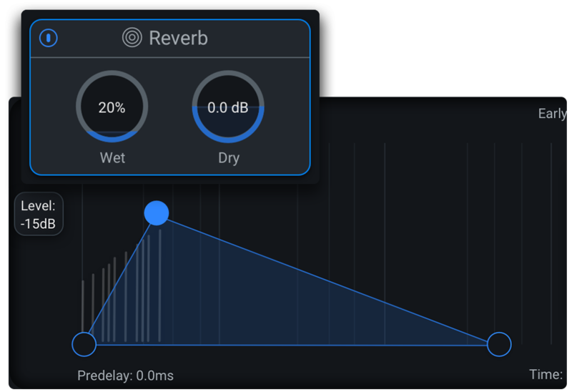Select the right hollow decay end node
Viewport: 572px width, 392px height.
(499, 344)
